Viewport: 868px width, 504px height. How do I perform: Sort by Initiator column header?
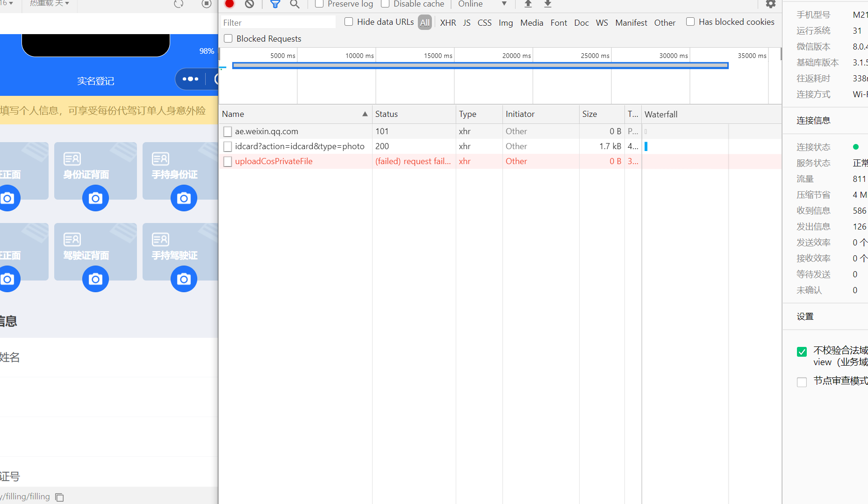(x=541, y=114)
